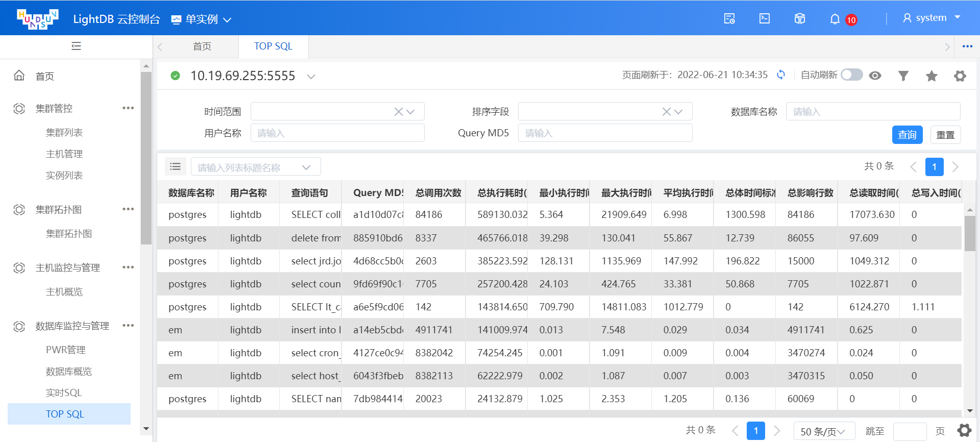The height and width of the screenshot is (442, 980).
Task: Open PWR管理 in the sidebar
Action: pyautogui.click(x=66, y=350)
